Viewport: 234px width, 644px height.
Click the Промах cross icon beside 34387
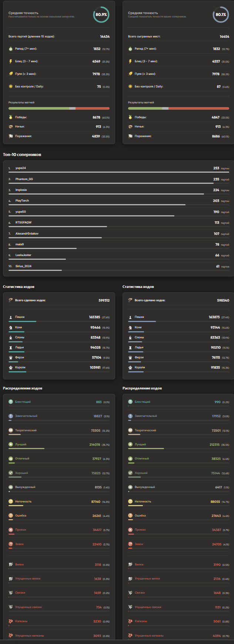tap(130, 530)
